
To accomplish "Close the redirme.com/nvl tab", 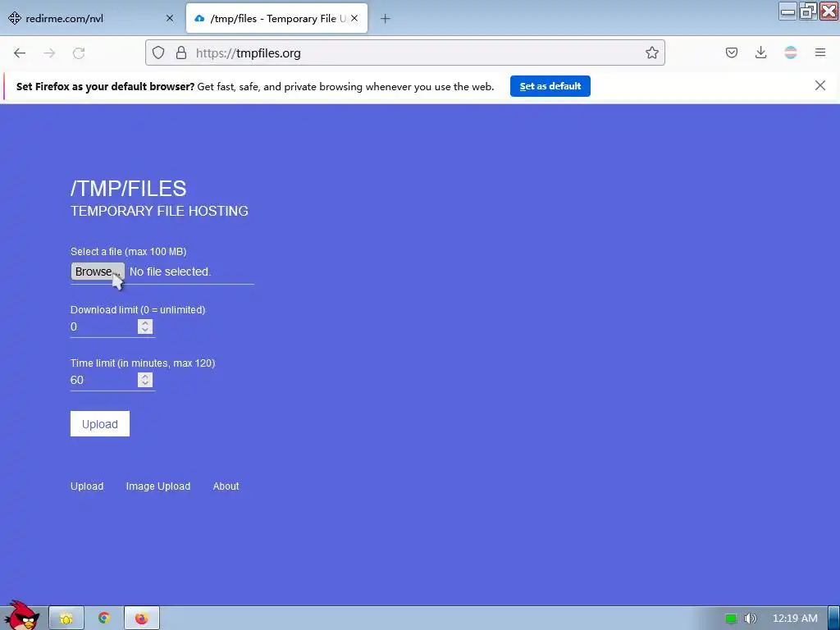I will (170, 18).
